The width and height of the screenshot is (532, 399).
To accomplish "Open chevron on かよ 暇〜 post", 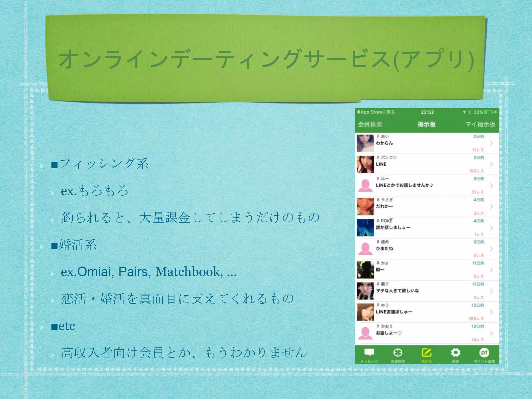I will pyautogui.click(x=491, y=270).
